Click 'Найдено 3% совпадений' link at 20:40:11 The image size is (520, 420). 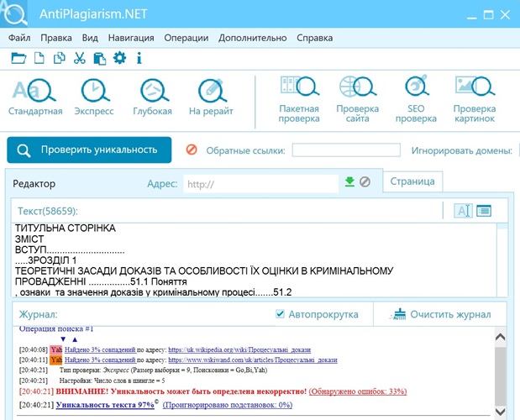(x=100, y=360)
